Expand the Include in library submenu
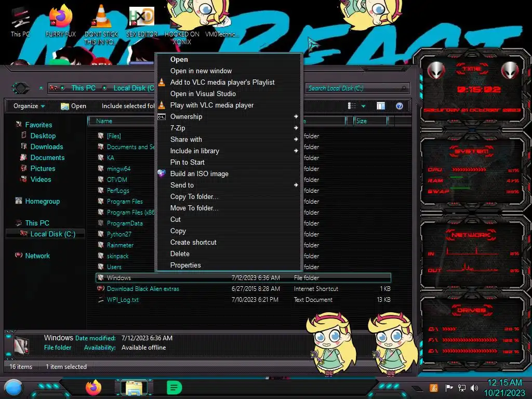This screenshot has width=532, height=399. (229, 151)
